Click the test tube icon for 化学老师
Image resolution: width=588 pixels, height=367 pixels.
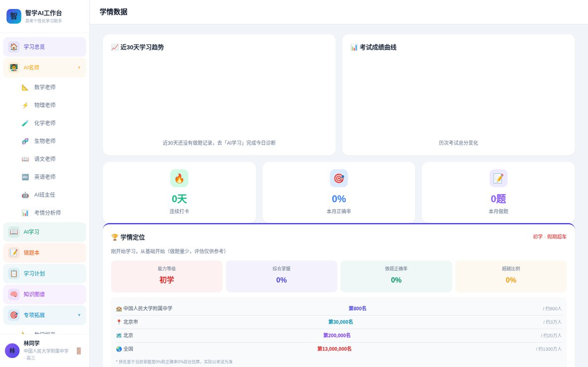25,123
